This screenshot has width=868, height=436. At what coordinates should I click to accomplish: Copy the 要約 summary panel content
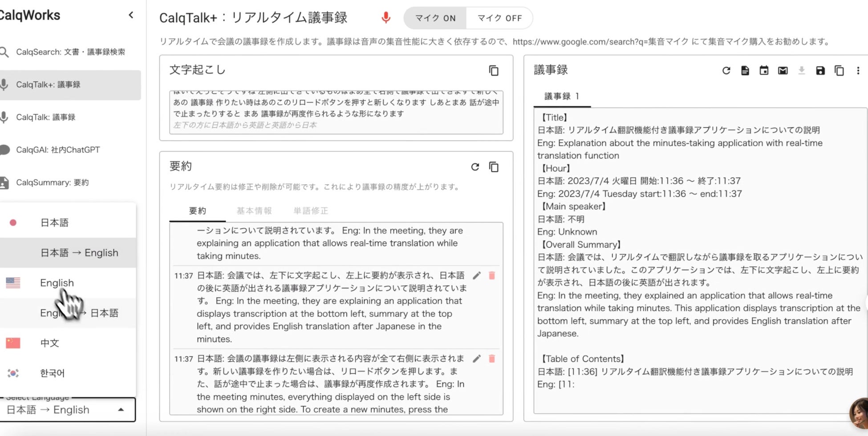pos(494,167)
